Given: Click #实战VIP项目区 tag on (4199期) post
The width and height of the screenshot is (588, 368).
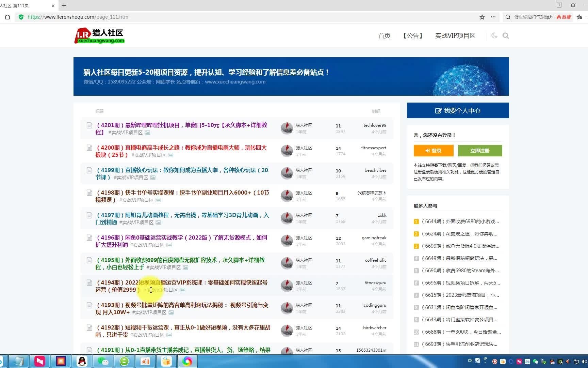Looking at the screenshot, I should [x=131, y=178].
